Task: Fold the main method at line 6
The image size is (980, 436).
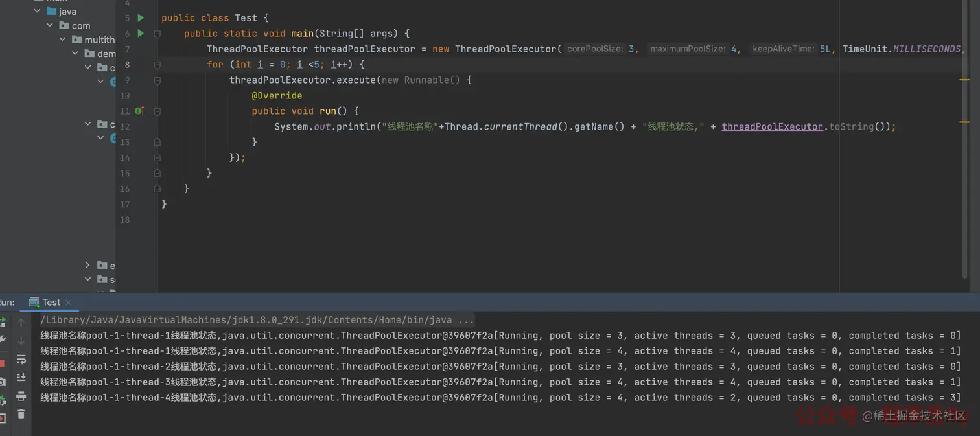Action: [157, 34]
